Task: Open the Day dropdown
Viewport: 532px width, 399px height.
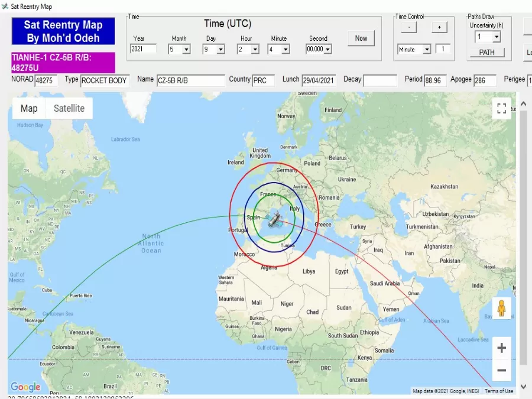Action: coord(220,50)
